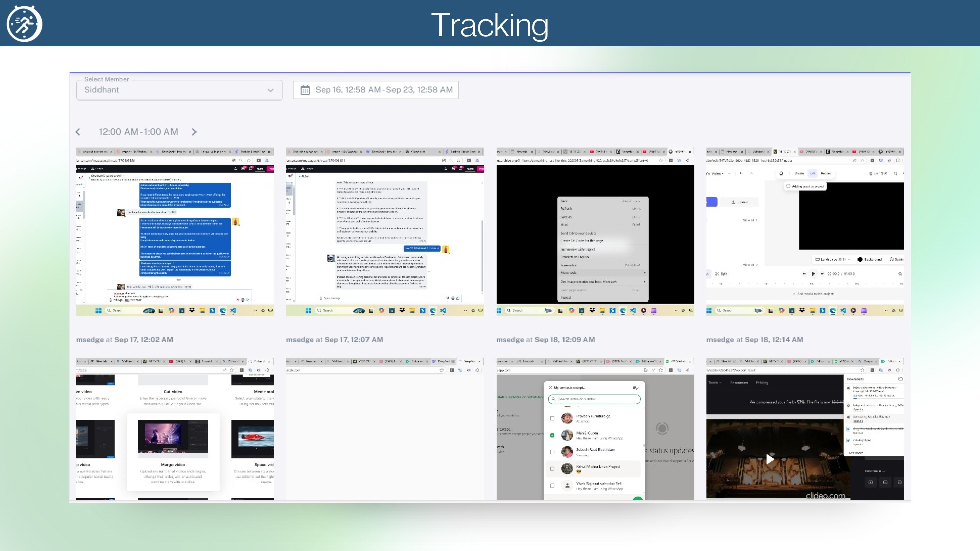
Task: Click the next hour arrow
Action: tap(194, 132)
